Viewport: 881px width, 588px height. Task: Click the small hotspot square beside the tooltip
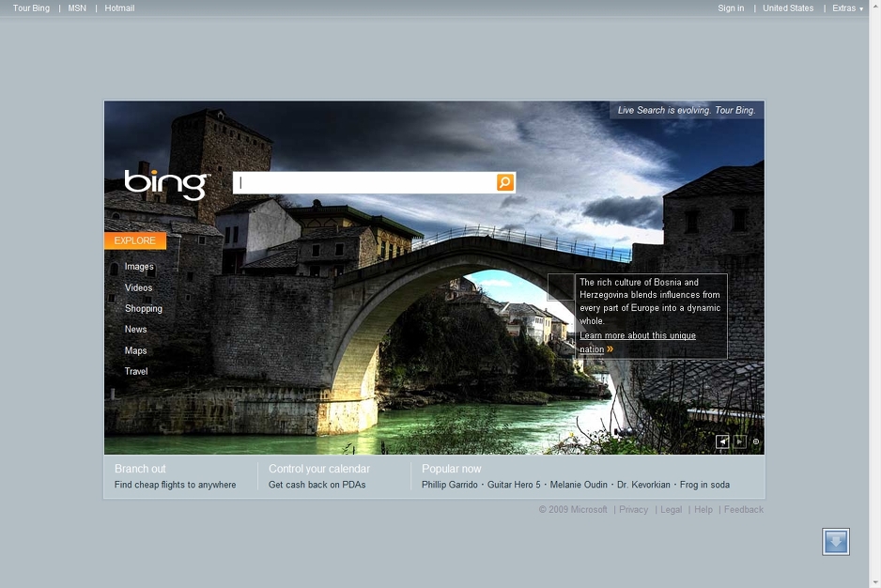pos(561,287)
